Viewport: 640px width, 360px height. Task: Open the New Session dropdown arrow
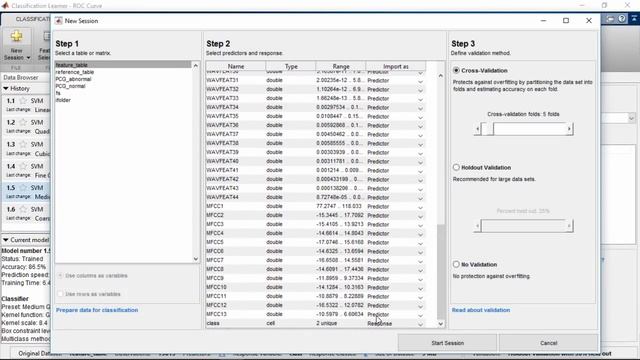coord(29,58)
